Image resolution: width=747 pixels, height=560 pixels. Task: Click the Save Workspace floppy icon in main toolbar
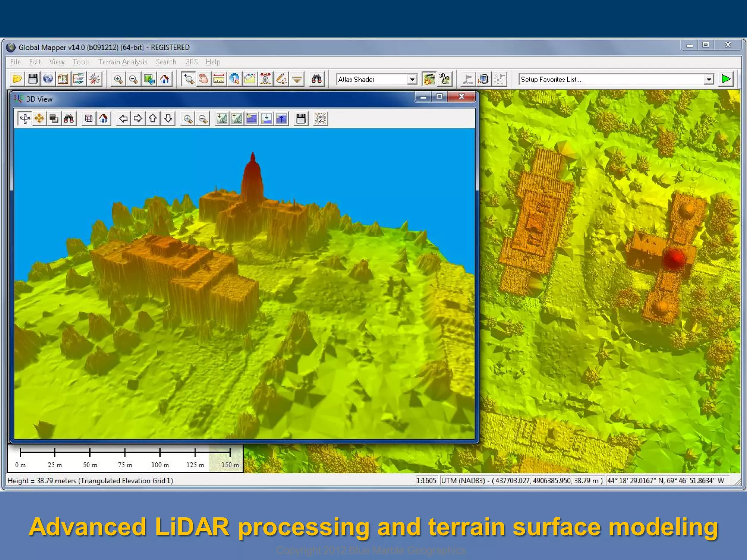click(33, 79)
